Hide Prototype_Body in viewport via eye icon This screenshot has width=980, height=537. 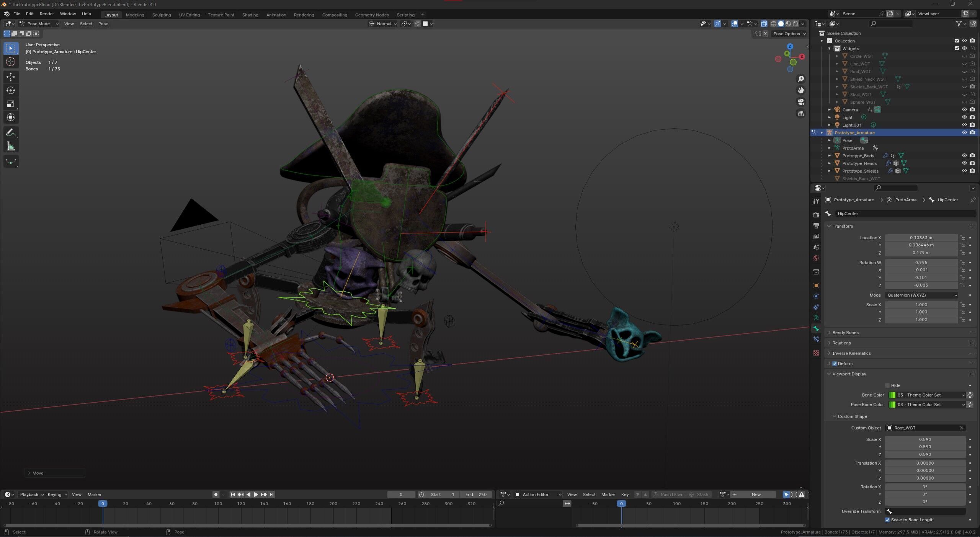point(964,156)
